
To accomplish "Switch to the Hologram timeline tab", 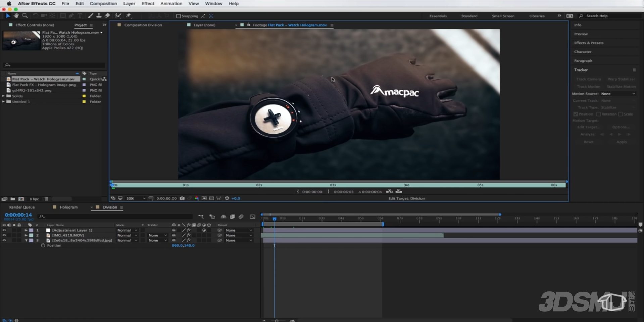I will [68, 207].
